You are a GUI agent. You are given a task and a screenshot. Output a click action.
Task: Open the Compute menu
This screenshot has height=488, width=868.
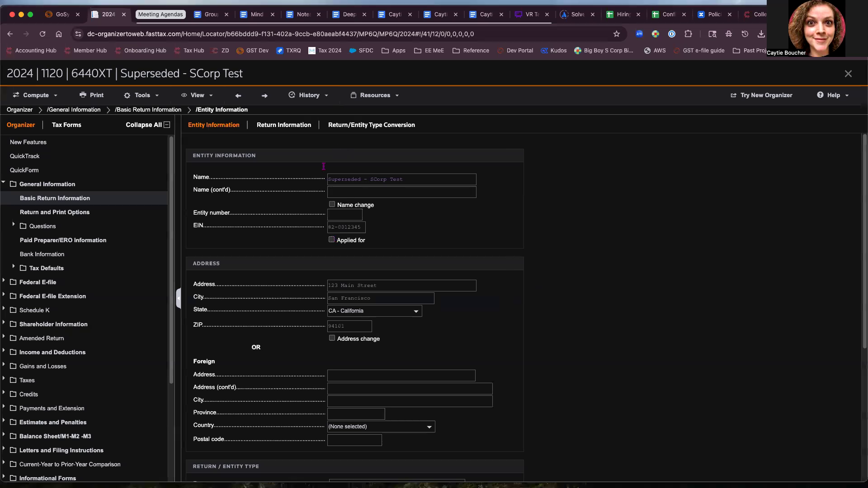coord(35,95)
